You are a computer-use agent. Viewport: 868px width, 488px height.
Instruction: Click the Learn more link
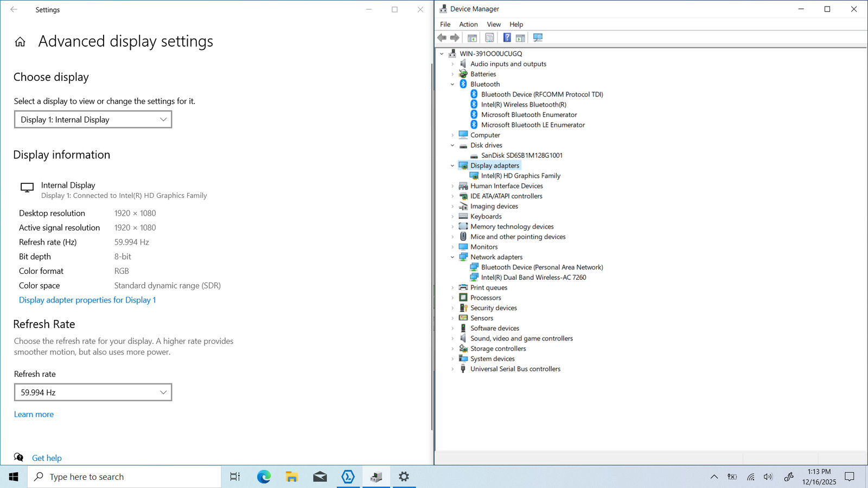tap(34, 414)
